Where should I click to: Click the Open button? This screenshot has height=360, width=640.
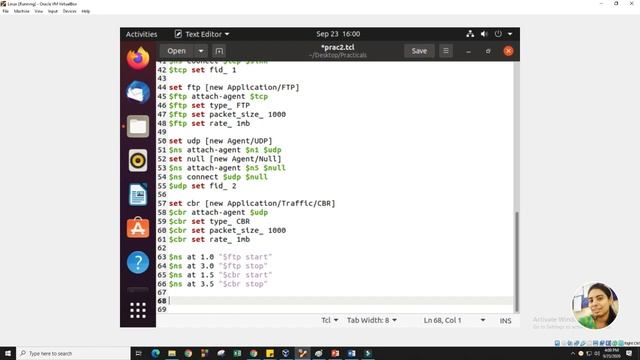pos(176,51)
